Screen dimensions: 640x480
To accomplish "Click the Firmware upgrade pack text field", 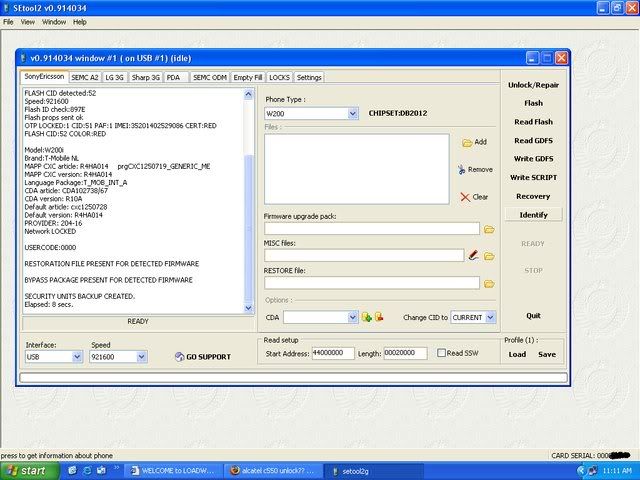I will tap(372, 229).
